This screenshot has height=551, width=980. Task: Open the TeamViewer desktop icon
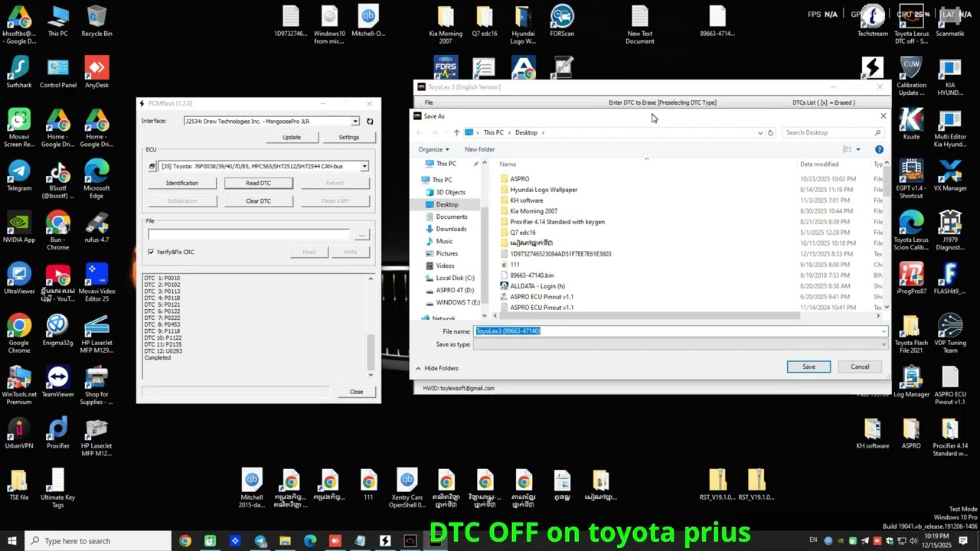[x=57, y=382]
